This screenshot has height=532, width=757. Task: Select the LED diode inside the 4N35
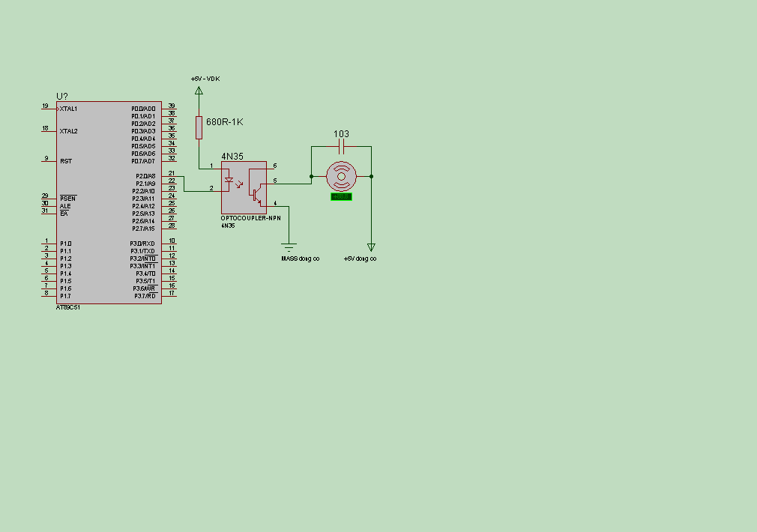click(229, 181)
